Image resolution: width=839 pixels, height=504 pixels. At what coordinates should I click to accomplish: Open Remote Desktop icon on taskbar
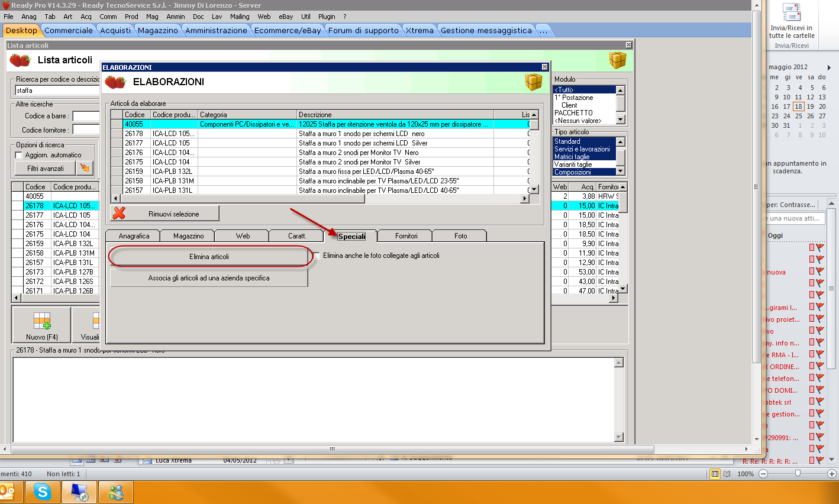coord(79,492)
